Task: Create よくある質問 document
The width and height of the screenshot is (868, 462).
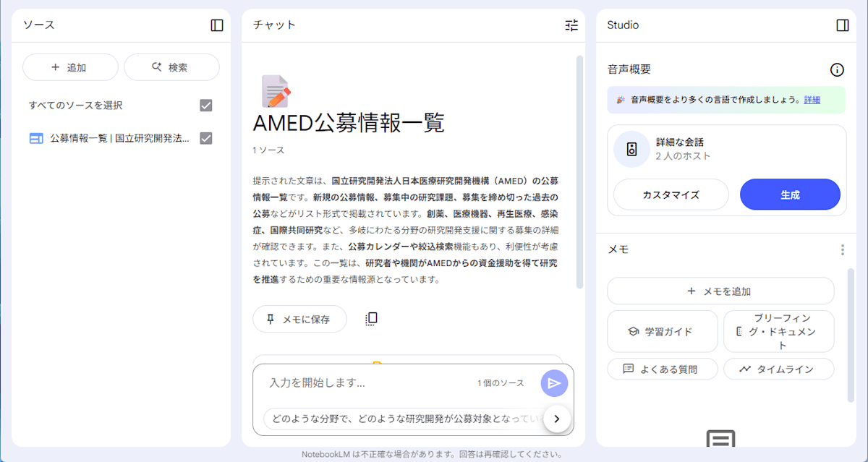Action: pos(663,369)
